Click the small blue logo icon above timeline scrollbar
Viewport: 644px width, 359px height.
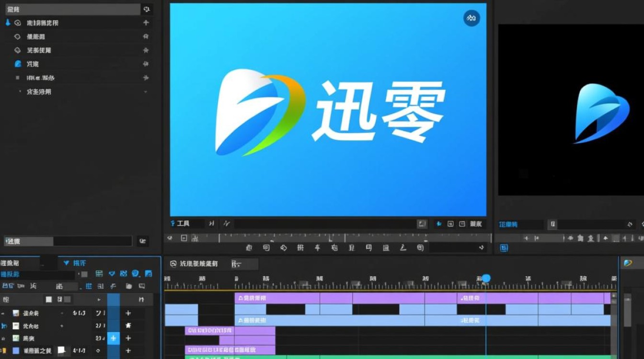(628, 263)
